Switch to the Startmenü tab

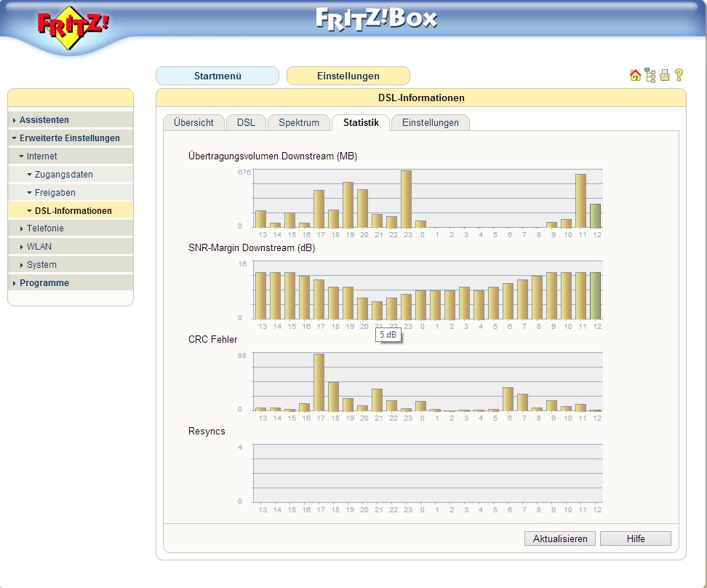click(217, 76)
